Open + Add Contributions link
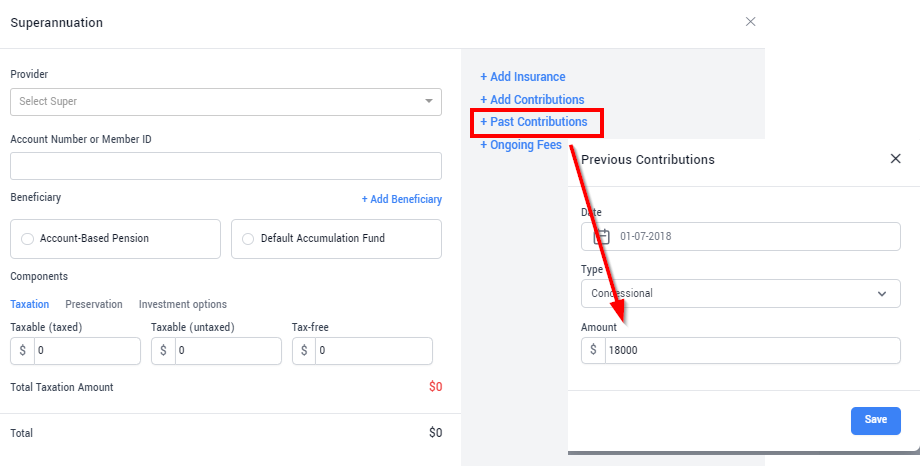 pyautogui.click(x=532, y=100)
